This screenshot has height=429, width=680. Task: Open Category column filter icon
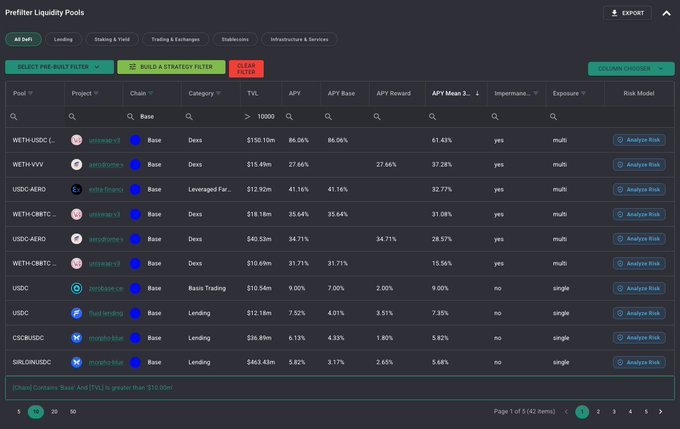click(x=218, y=93)
